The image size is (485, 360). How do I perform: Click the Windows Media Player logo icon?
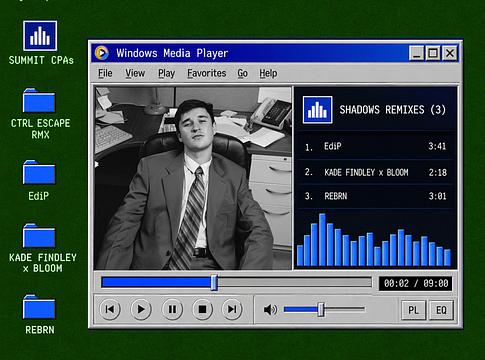click(102, 53)
